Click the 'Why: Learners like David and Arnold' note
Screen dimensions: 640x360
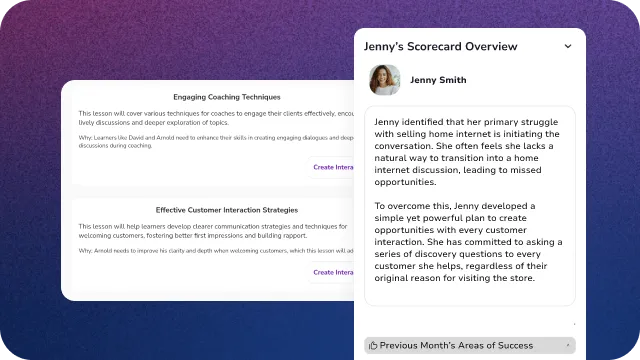(216, 142)
